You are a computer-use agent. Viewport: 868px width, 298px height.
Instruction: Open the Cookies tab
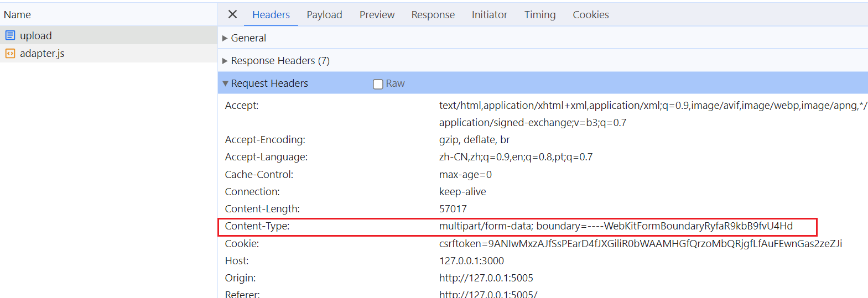[590, 15]
